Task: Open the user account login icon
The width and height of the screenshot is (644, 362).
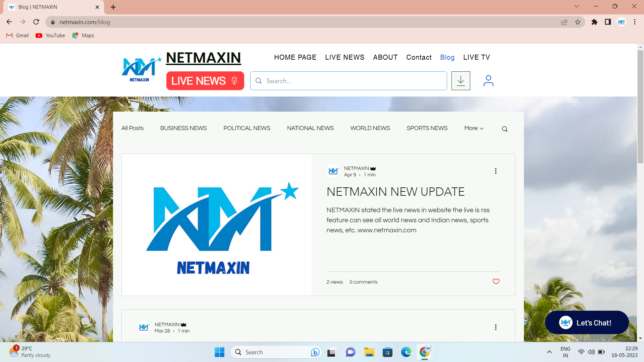Action: (488, 81)
